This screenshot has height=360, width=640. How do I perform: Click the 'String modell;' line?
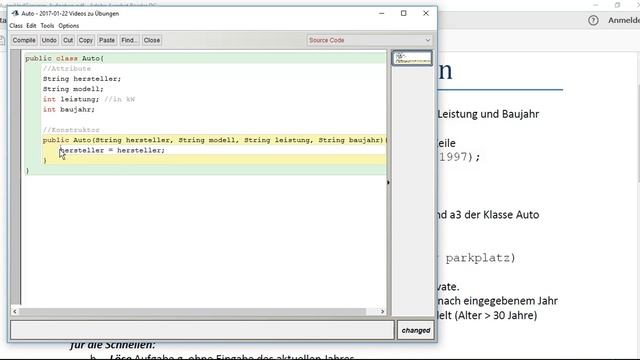[x=73, y=89]
